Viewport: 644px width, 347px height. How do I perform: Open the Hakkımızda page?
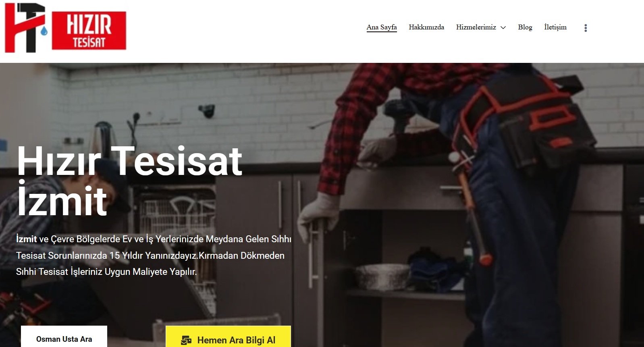point(426,27)
